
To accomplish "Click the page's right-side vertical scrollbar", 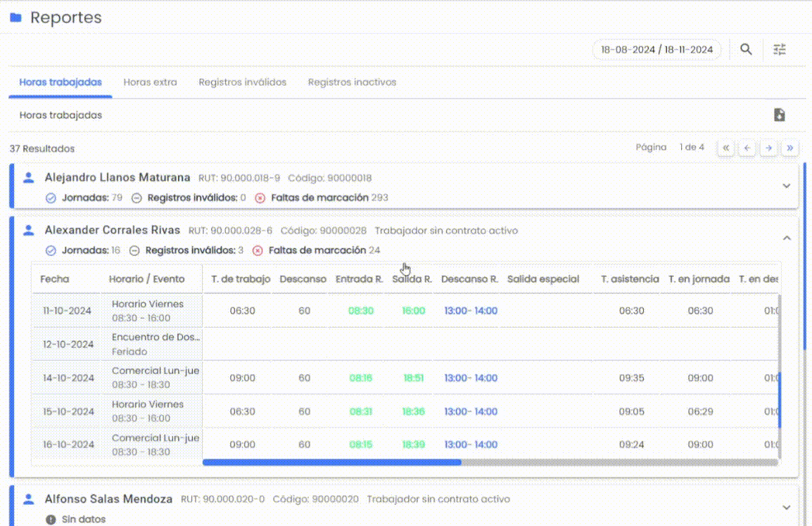I will coord(805,256).
